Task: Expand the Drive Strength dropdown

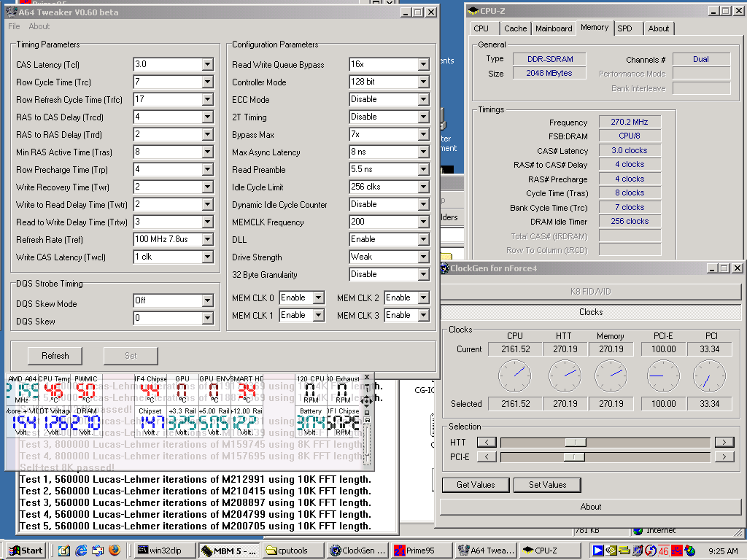Action: coord(424,257)
